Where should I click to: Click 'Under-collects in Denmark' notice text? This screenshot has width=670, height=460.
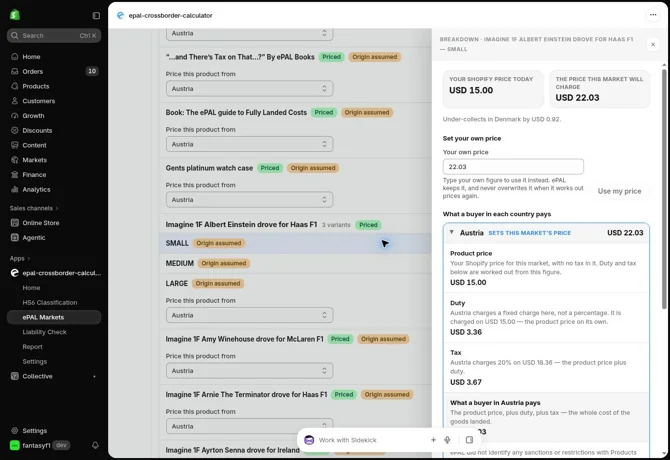pyautogui.click(x=502, y=119)
